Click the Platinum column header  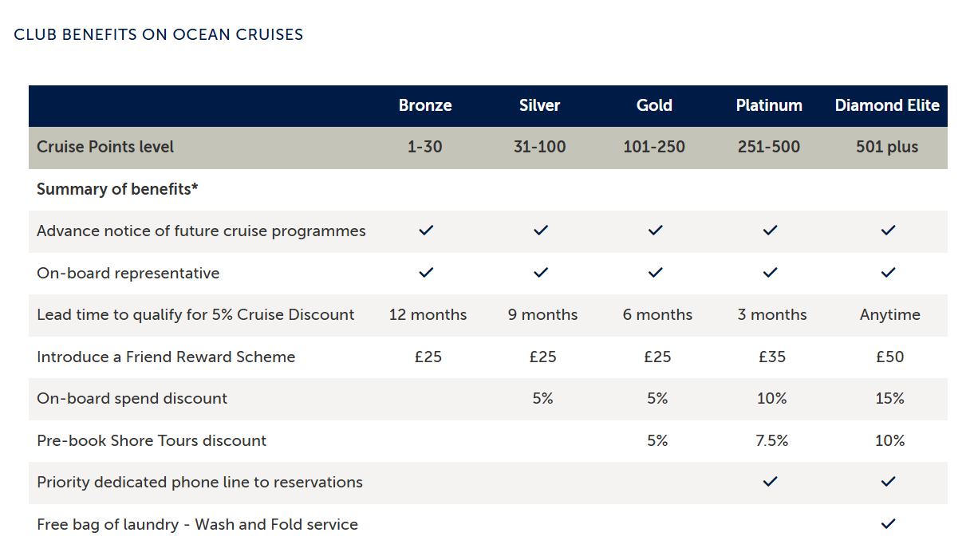pos(769,105)
